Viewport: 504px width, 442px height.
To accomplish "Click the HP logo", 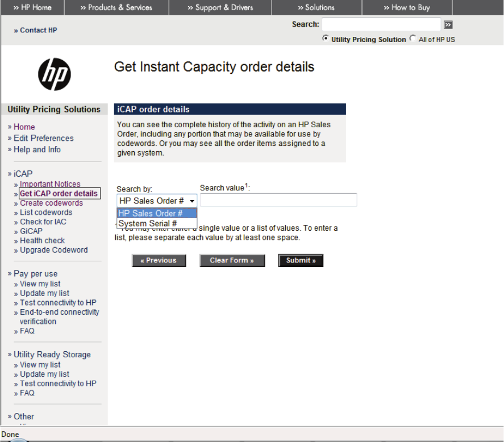I will click(55, 74).
